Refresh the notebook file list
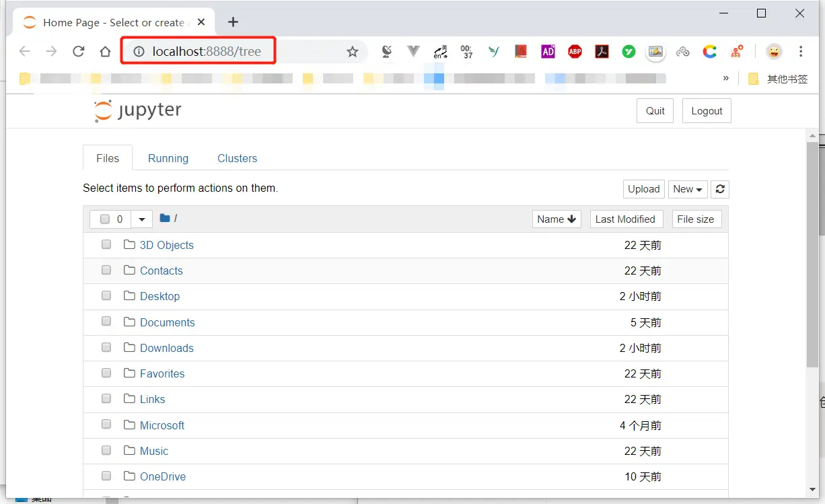The image size is (825, 504). (719, 189)
